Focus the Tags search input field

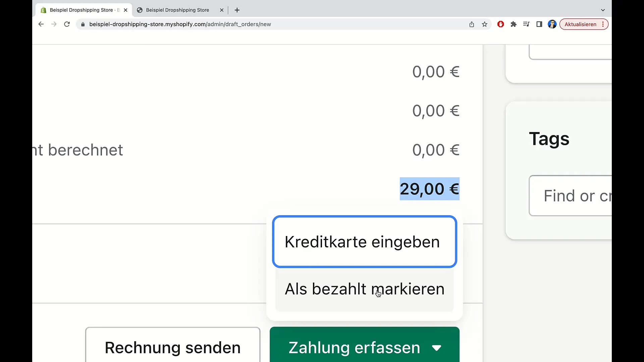pyautogui.click(x=574, y=196)
